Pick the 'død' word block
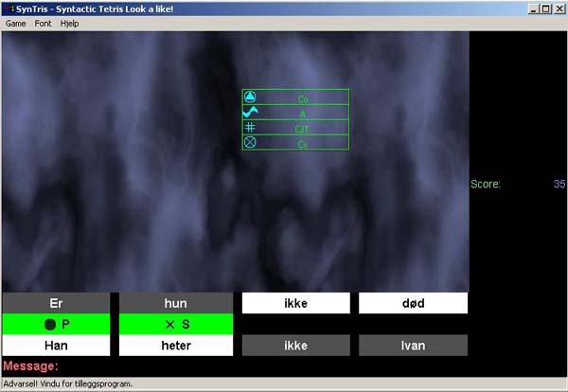 pyautogui.click(x=413, y=303)
